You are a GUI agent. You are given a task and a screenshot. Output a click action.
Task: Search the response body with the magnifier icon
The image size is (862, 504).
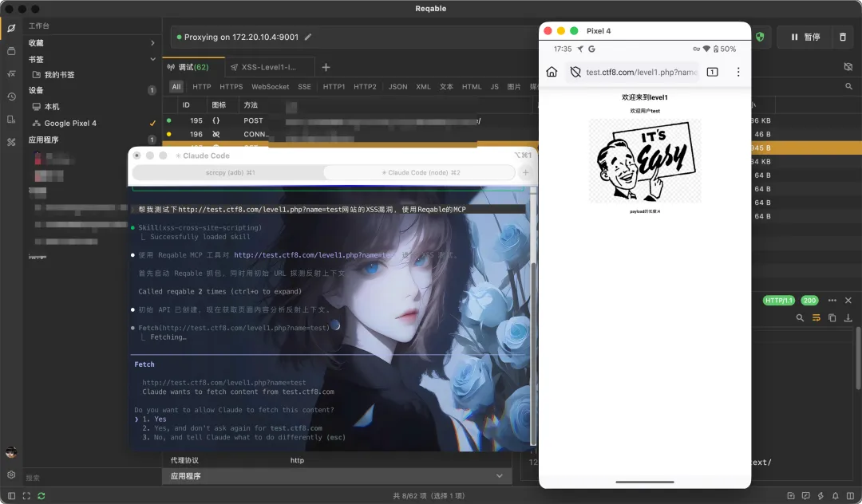(x=800, y=317)
